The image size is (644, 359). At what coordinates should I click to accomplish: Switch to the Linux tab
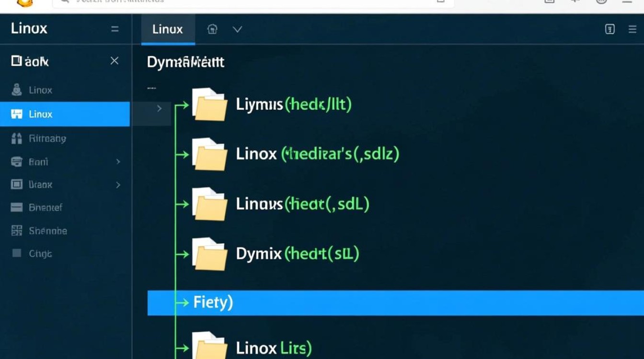coord(167,29)
